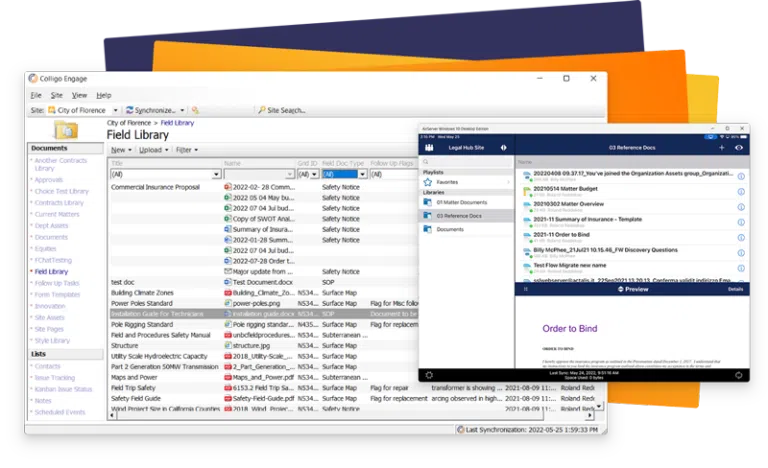
Task: Select the Power Poles Standard row
Action: coord(264,303)
